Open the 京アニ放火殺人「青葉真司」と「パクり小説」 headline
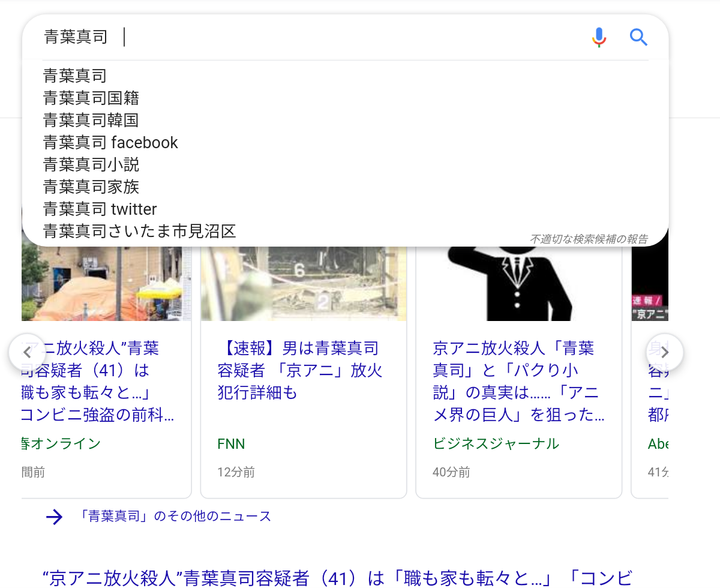The height and width of the screenshot is (588, 720). tap(518, 381)
